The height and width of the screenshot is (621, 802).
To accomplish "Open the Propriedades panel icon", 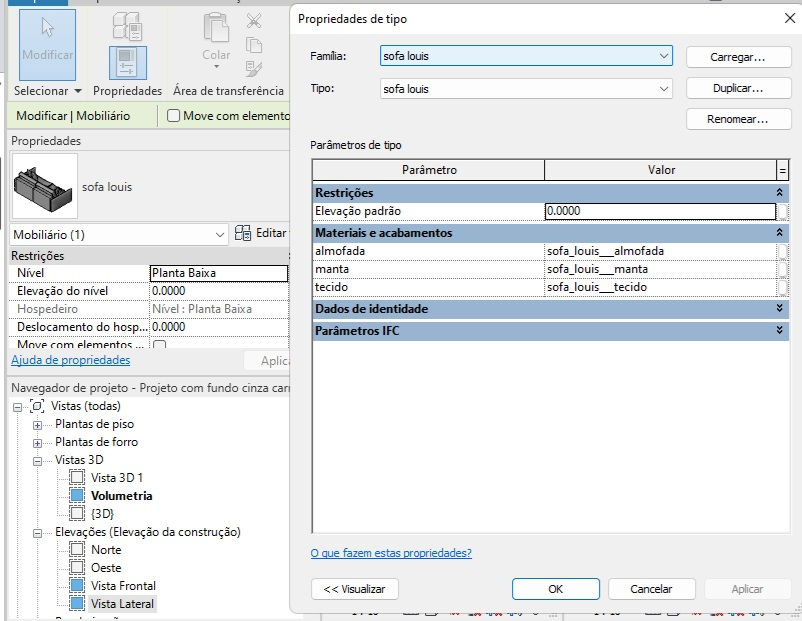I will 127,63.
